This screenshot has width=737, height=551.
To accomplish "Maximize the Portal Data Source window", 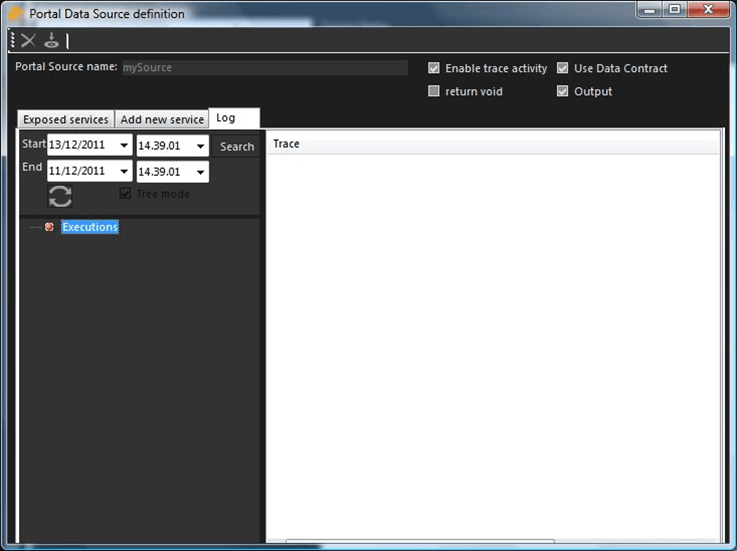I will click(x=675, y=9).
